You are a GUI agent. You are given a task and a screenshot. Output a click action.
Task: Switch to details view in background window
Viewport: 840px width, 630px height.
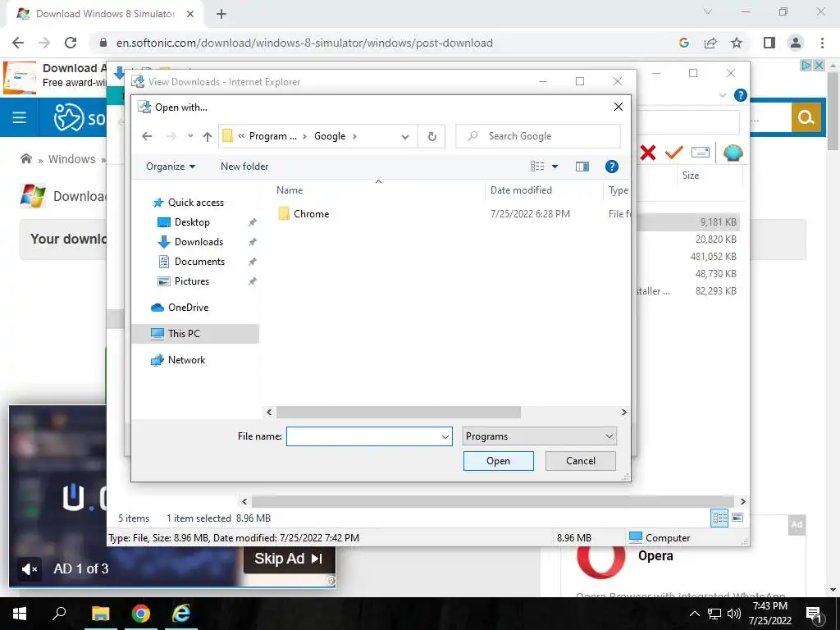(719, 518)
